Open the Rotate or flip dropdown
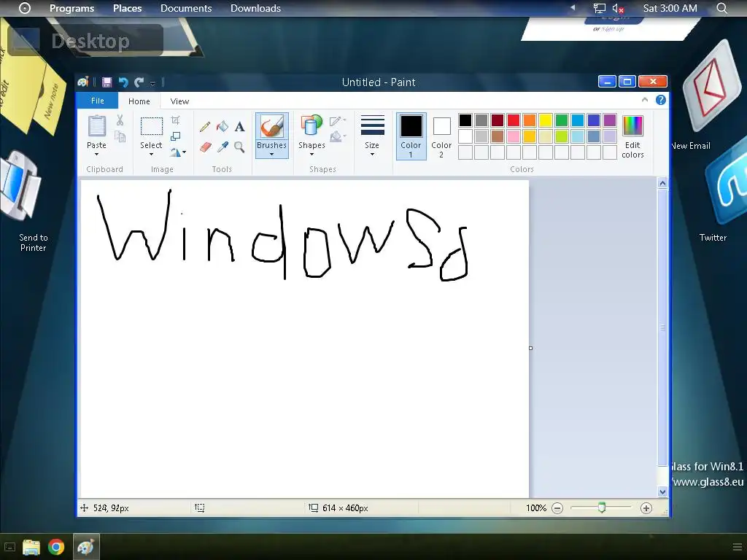747x560 pixels. 178,152
